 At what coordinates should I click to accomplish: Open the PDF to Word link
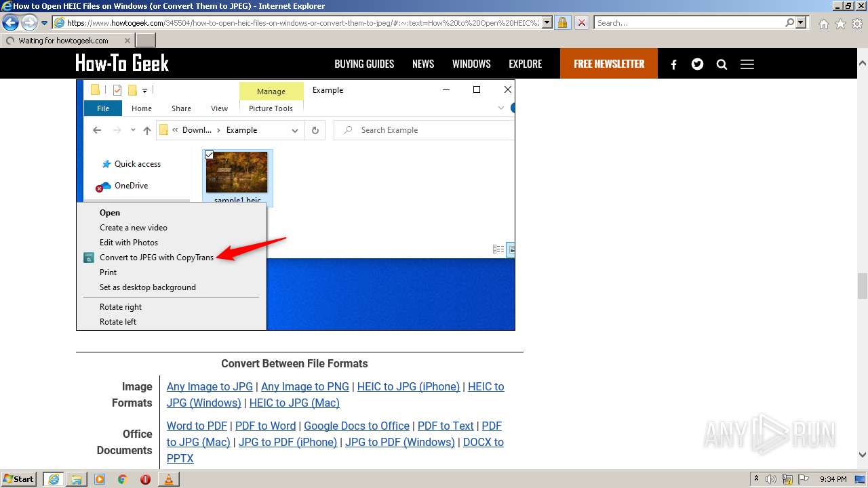click(265, 426)
